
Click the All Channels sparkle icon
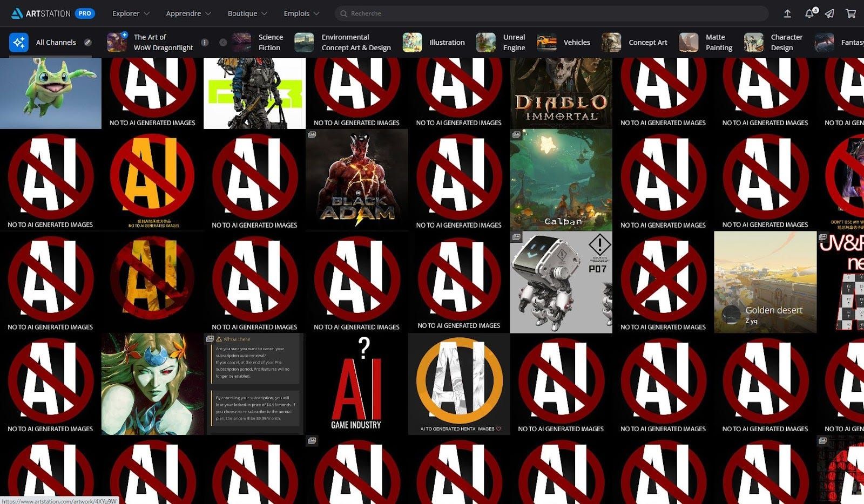[19, 43]
